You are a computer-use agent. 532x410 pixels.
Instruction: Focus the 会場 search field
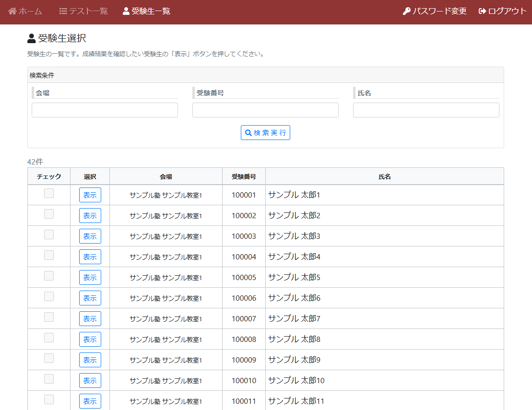pos(105,110)
